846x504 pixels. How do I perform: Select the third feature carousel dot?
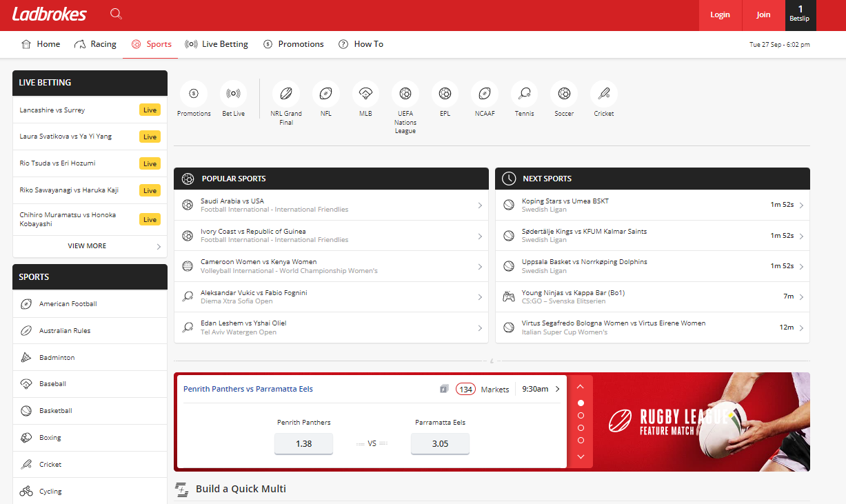point(581,427)
